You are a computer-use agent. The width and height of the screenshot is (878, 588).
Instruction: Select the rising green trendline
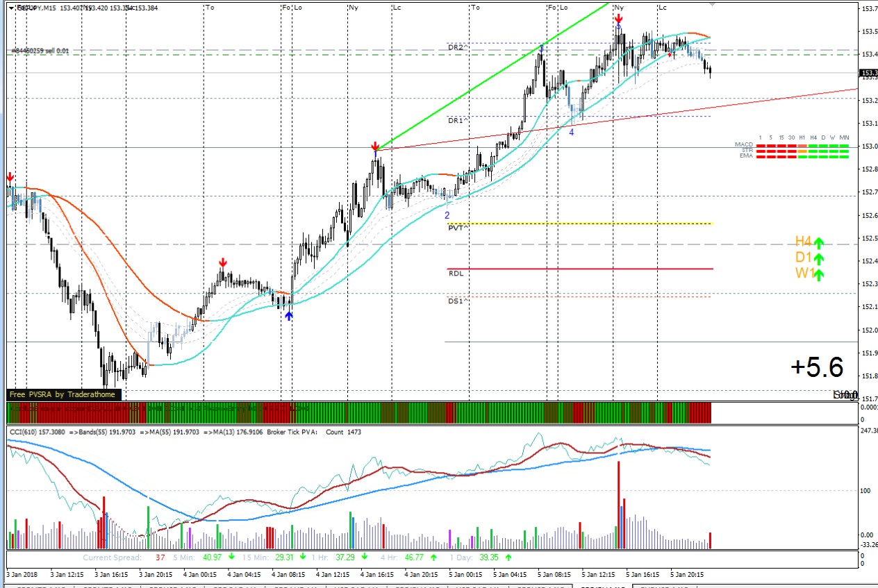(x=492, y=75)
